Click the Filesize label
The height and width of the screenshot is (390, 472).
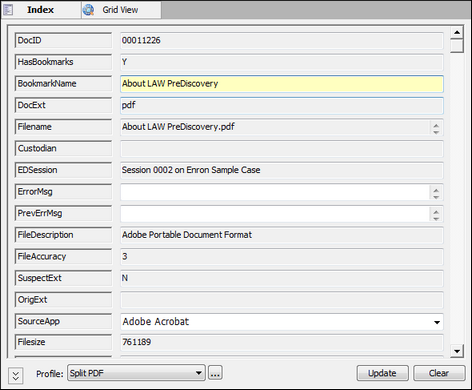pyautogui.click(x=63, y=342)
